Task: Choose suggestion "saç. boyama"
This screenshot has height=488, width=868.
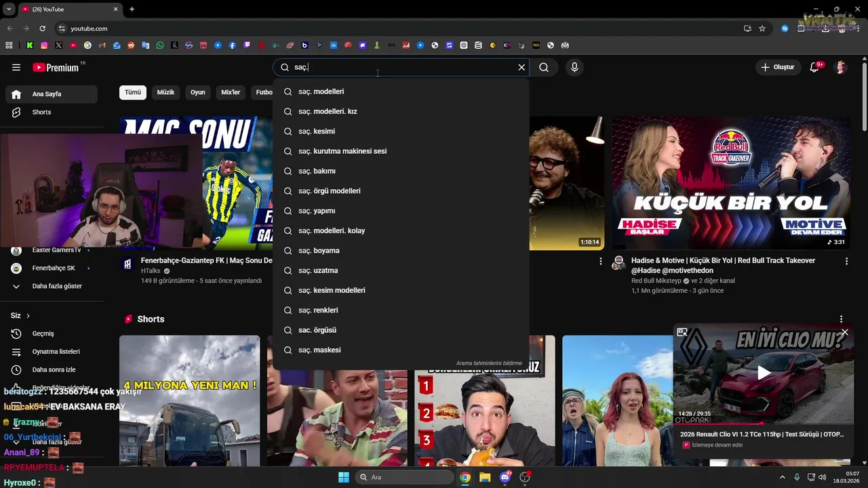Action: click(401, 251)
